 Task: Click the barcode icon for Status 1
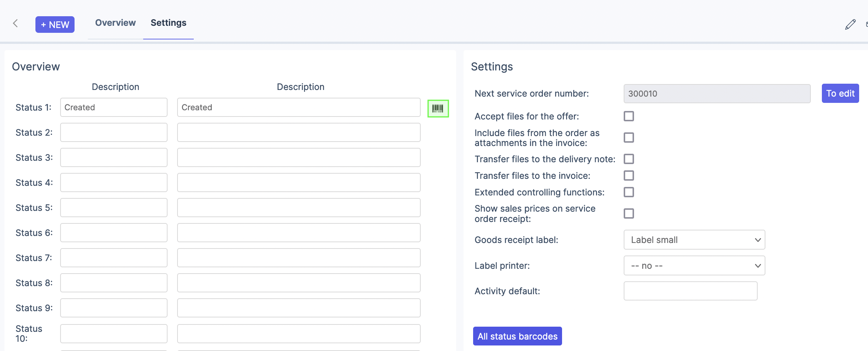point(438,108)
